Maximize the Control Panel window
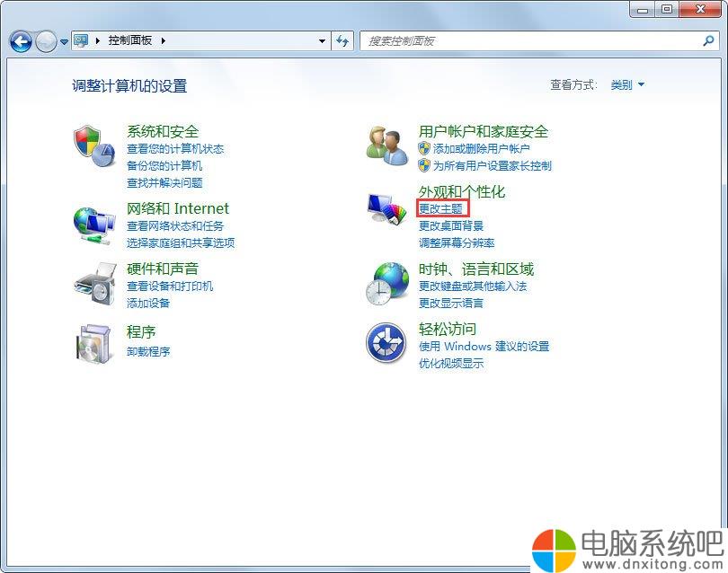Screen dimensions: 728x573 pos(667,9)
